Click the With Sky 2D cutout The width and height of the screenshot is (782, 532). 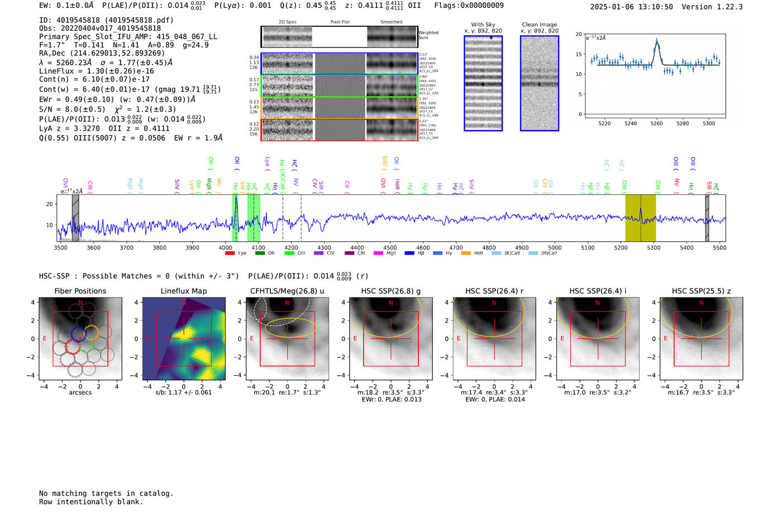483,83
